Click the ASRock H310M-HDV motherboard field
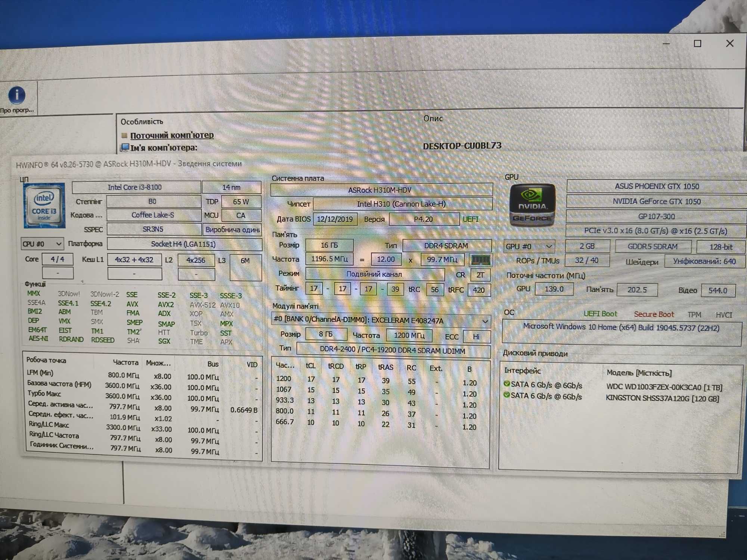Image resolution: width=747 pixels, height=560 pixels. [381, 190]
